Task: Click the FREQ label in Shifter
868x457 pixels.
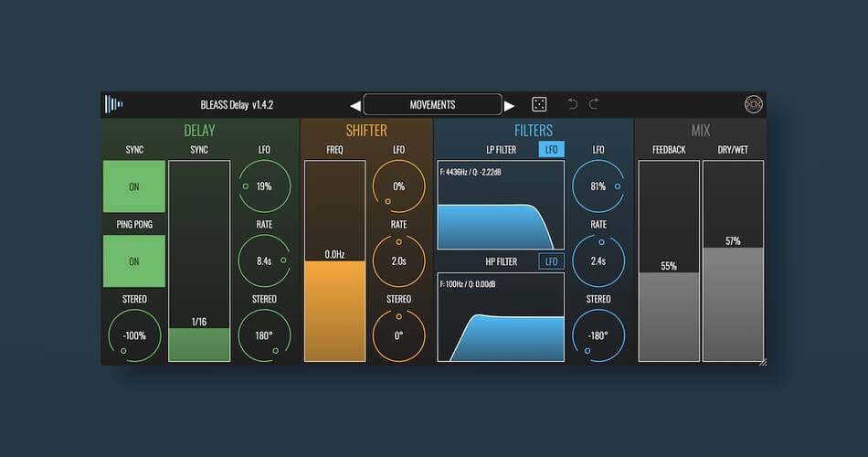Action: point(335,150)
